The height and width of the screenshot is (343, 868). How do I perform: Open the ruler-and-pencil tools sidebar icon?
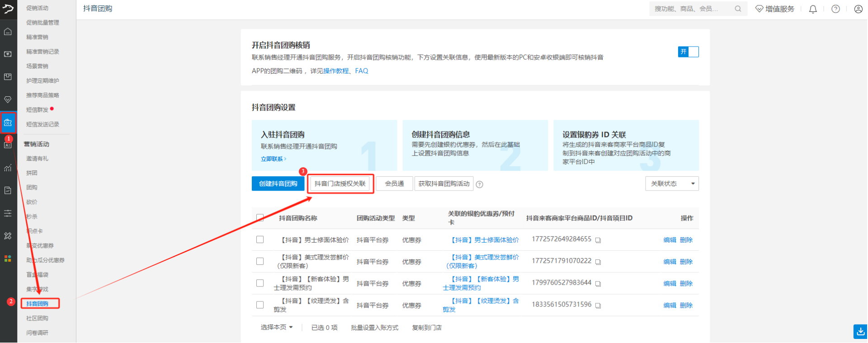click(8, 236)
